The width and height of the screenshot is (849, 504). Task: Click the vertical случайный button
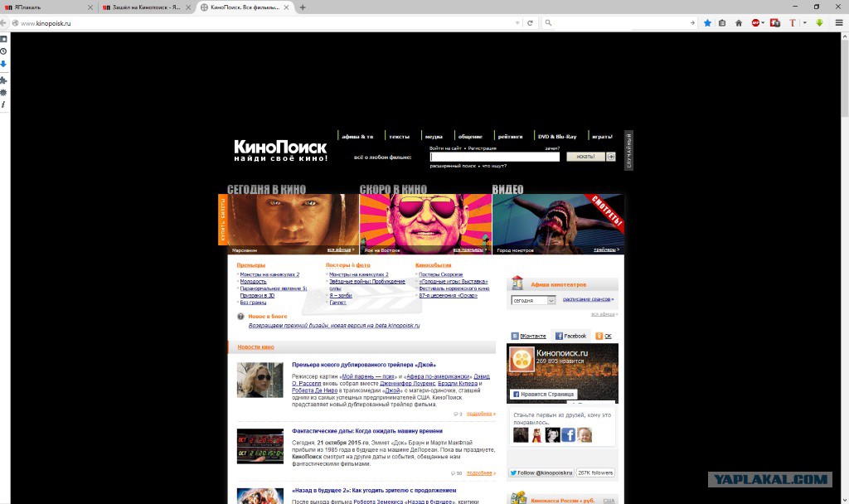(628, 151)
